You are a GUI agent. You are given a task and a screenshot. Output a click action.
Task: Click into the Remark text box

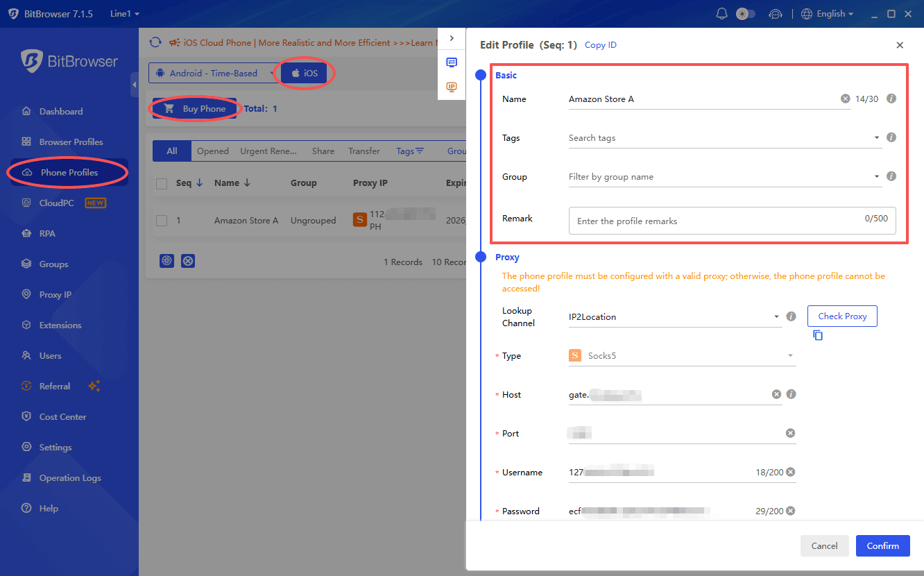(733, 221)
